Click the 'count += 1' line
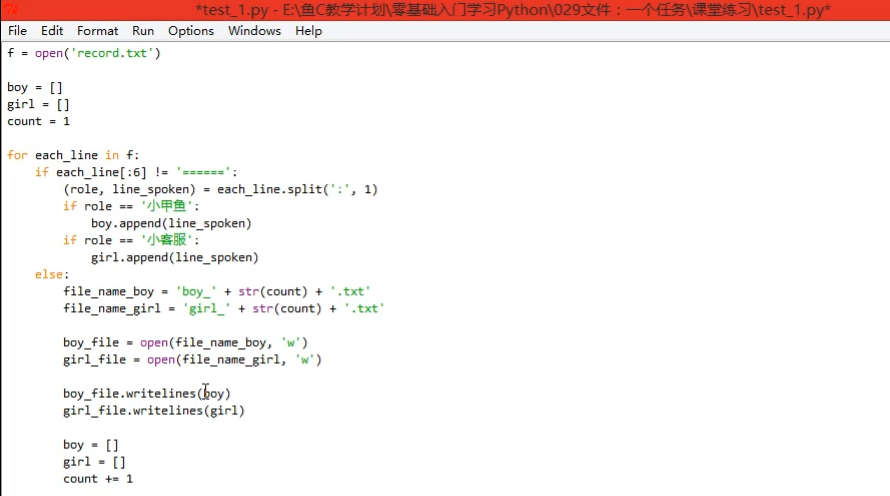 point(97,479)
